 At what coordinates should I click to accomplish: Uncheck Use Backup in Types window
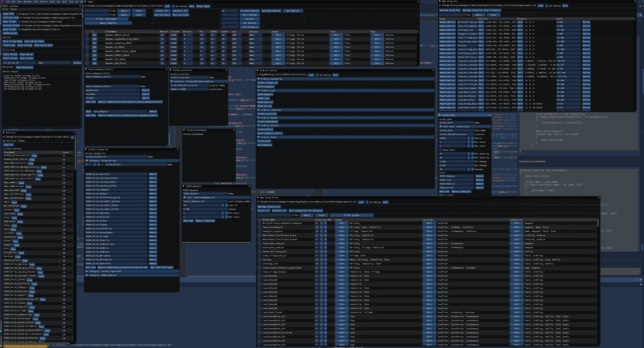pyautogui.click(x=173, y=6)
